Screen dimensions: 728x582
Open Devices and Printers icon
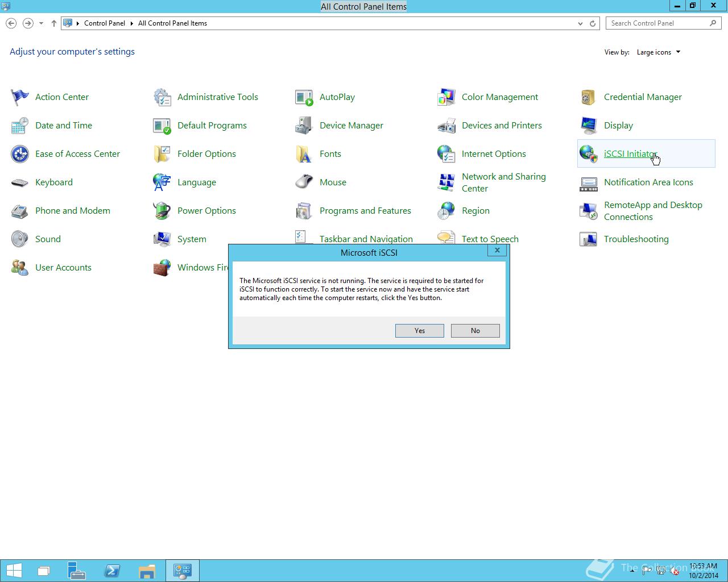pos(446,126)
